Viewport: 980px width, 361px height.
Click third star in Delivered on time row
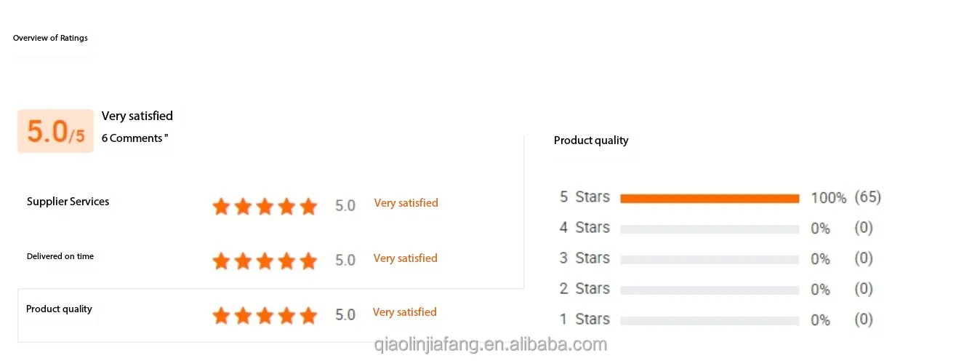tap(265, 261)
